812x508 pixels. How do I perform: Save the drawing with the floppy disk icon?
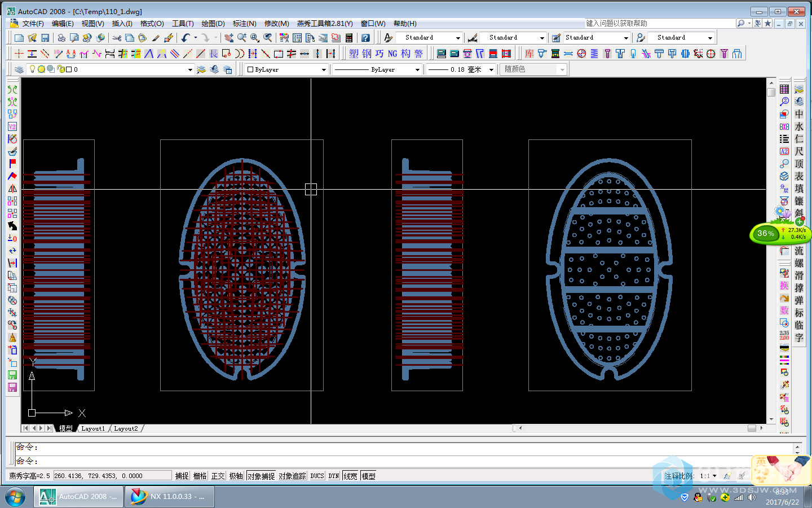coord(45,38)
